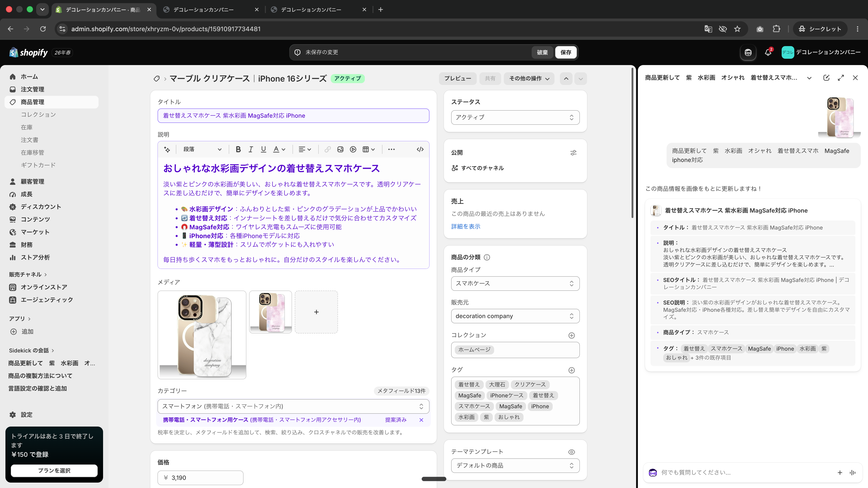Open その他の操作 actions dropdown

point(529,78)
